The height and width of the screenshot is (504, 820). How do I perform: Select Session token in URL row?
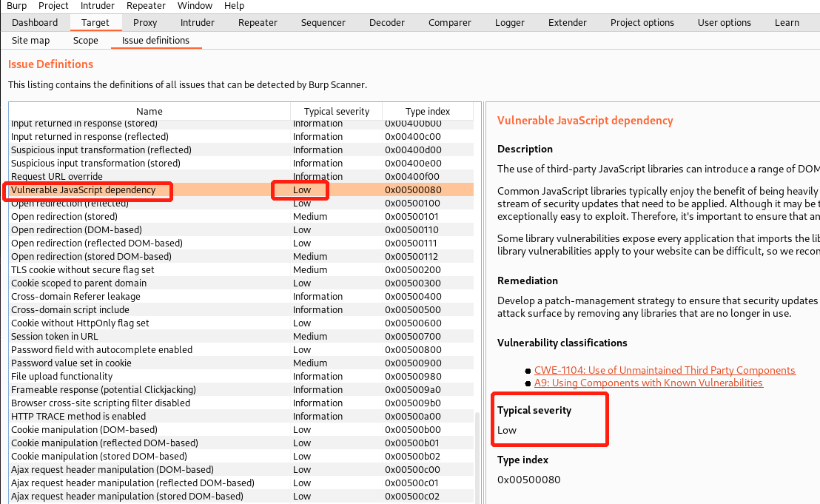pyautogui.click(x=55, y=337)
